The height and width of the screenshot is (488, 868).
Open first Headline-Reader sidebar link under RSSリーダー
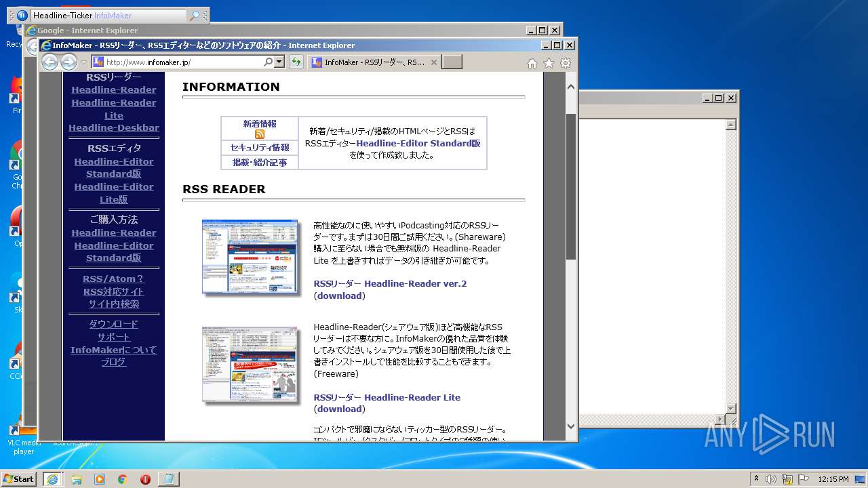point(114,89)
